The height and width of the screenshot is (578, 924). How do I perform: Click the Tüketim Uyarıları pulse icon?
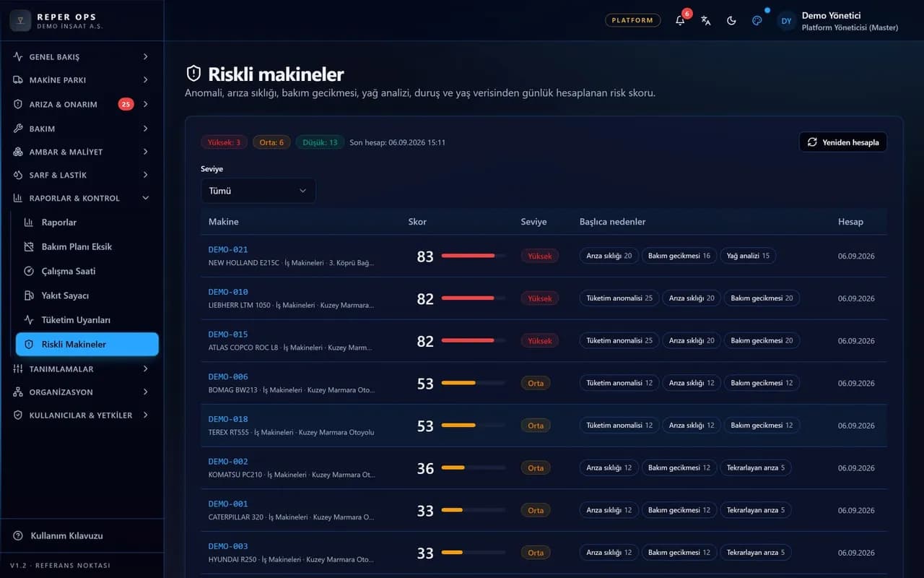[29, 319]
